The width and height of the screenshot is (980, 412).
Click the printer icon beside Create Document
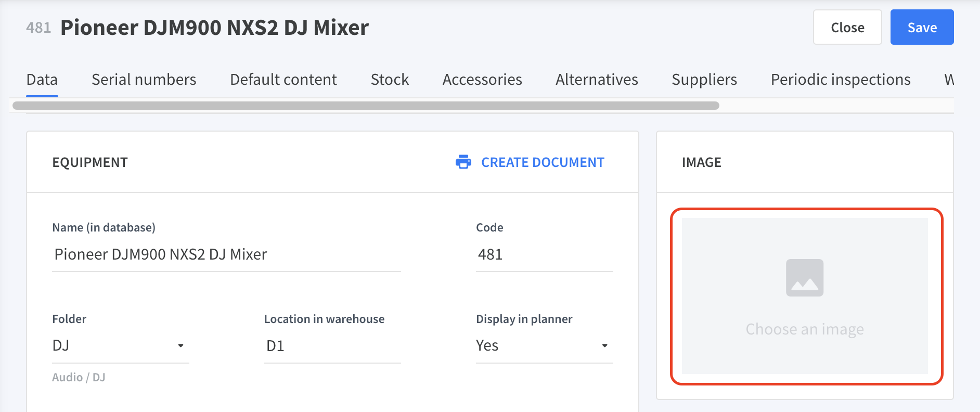(463, 162)
